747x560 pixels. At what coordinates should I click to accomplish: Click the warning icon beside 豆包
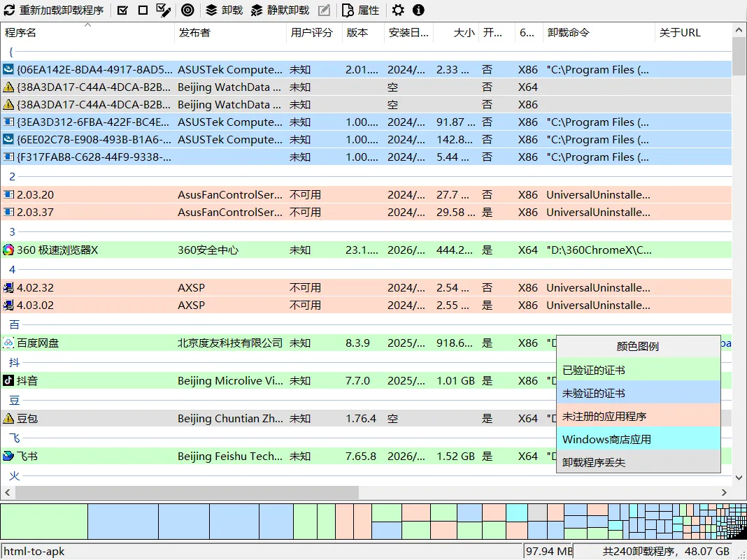pyautogui.click(x=8, y=418)
